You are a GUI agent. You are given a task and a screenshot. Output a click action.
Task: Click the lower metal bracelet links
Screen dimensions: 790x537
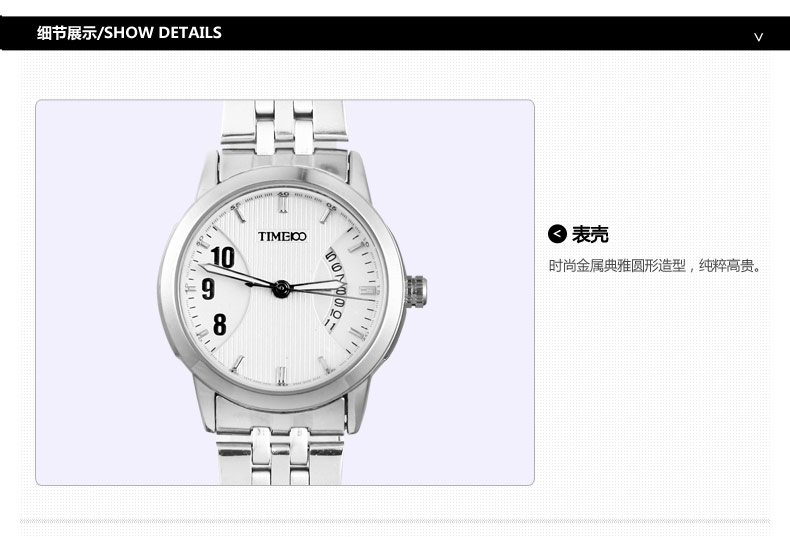point(280,456)
